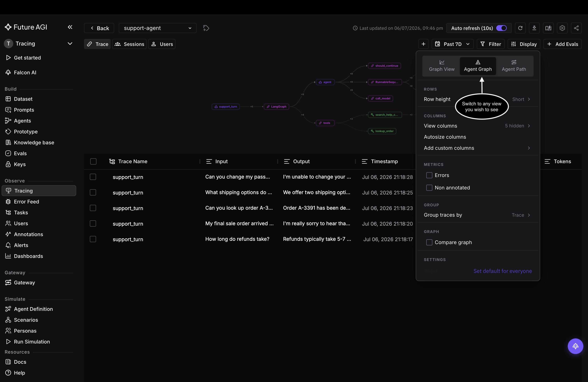Open Falcon AI in the sidebar
The height and width of the screenshot is (382, 588).
coord(25,72)
